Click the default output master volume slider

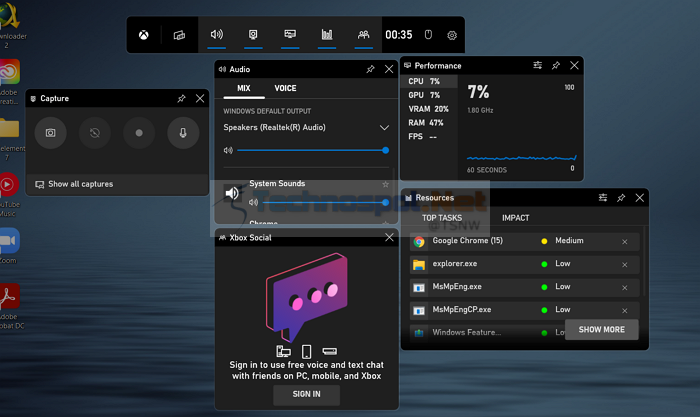312,150
